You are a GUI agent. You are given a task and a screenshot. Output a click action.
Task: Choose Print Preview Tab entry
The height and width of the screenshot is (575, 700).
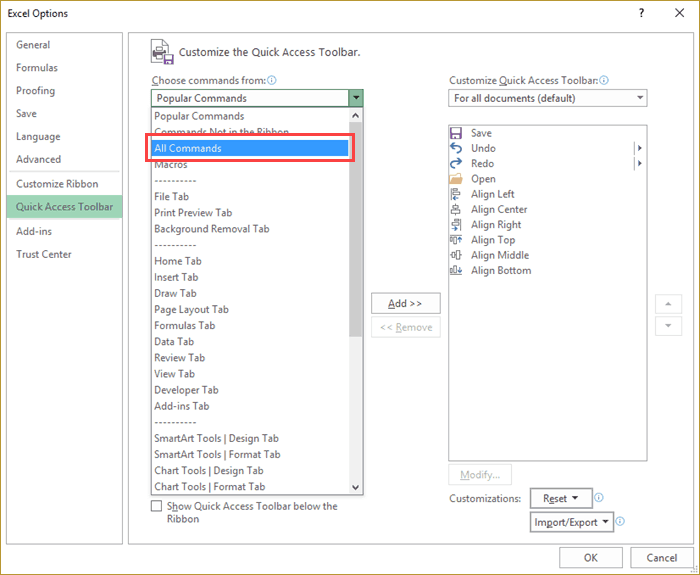click(250, 212)
